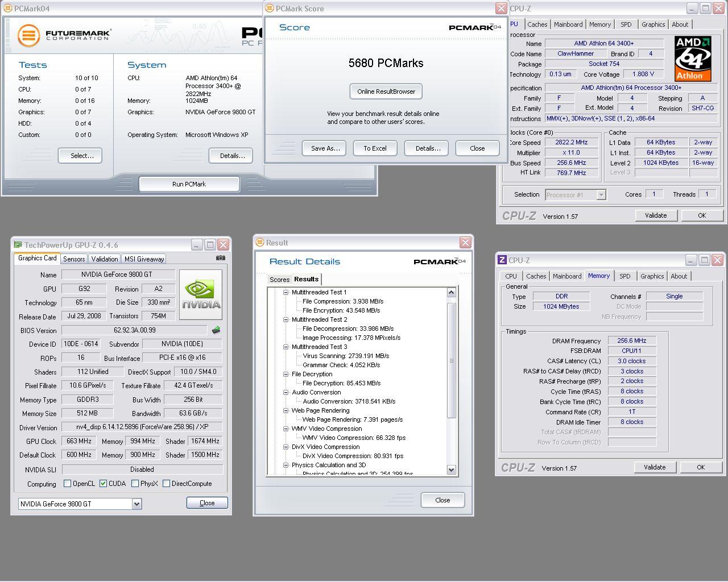The height and width of the screenshot is (582, 728).
Task: Select the Image Processing result row
Action: pyautogui.click(x=351, y=338)
